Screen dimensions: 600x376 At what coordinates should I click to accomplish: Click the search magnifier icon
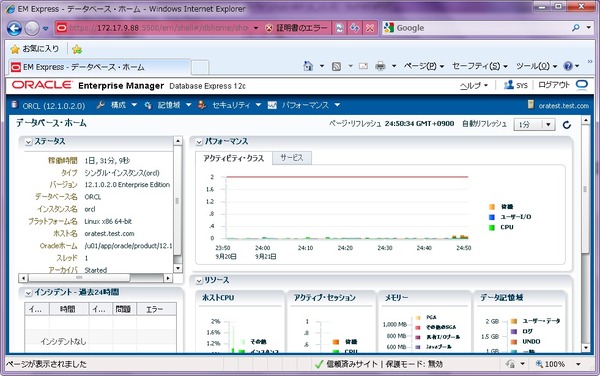[576, 28]
